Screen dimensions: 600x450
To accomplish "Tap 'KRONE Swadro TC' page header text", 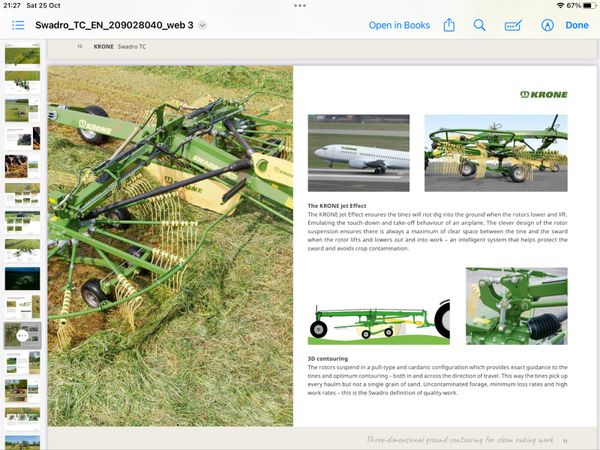I will click(x=120, y=47).
